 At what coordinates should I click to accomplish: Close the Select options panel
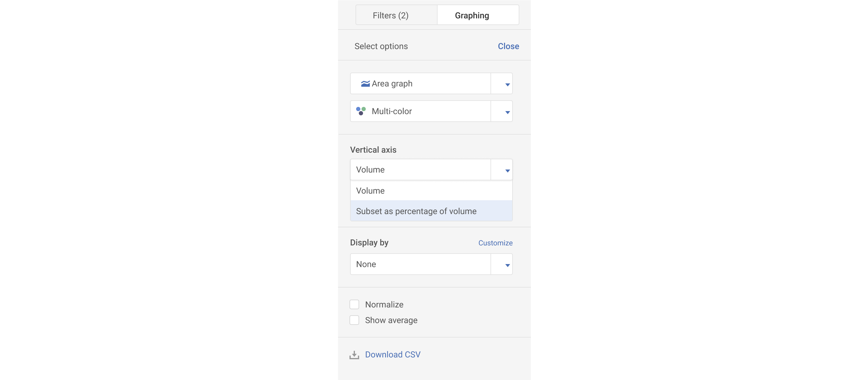click(508, 46)
